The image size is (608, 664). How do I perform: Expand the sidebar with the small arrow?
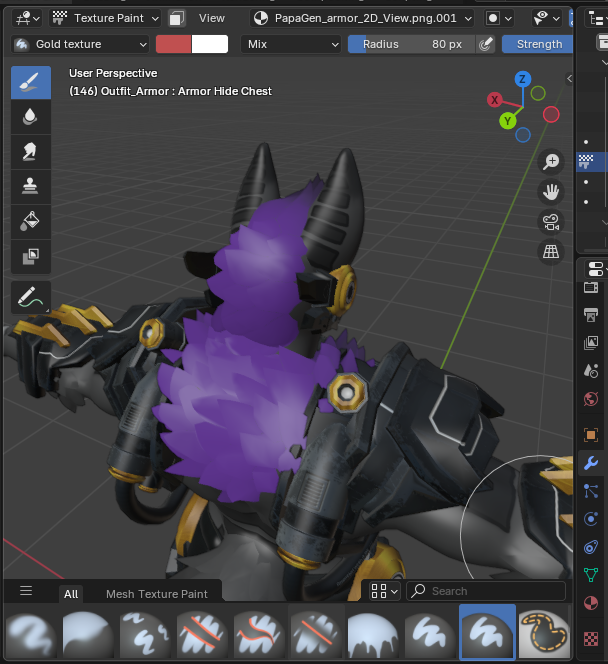click(x=569, y=78)
